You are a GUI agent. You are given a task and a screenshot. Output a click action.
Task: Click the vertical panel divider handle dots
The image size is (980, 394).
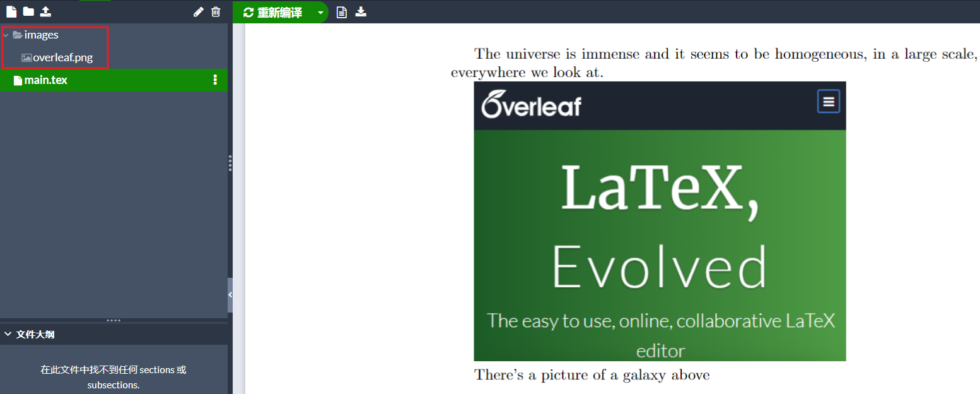click(x=230, y=163)
